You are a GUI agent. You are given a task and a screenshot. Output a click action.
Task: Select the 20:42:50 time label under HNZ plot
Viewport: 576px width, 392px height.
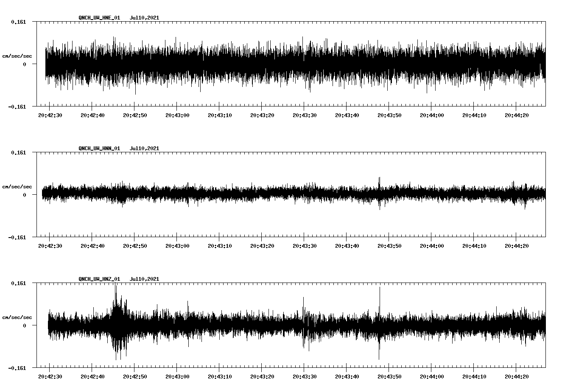point(135,376)
